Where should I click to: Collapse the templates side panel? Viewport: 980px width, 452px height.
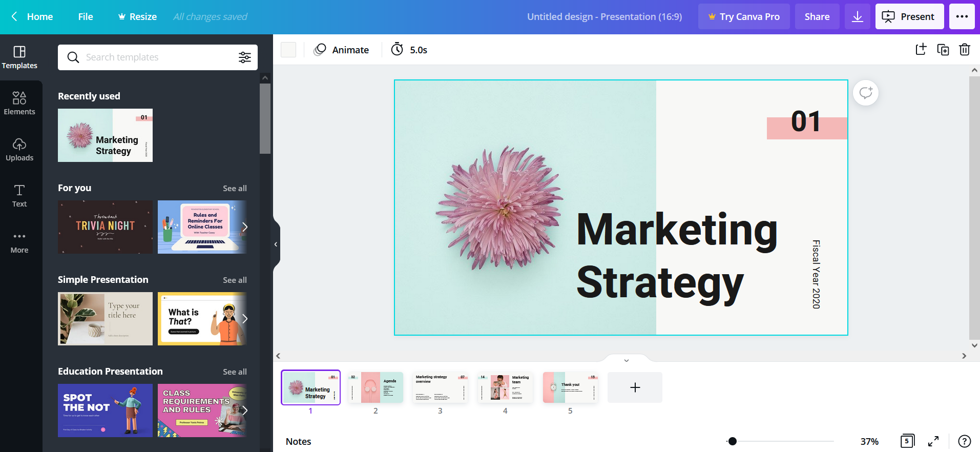276,244
